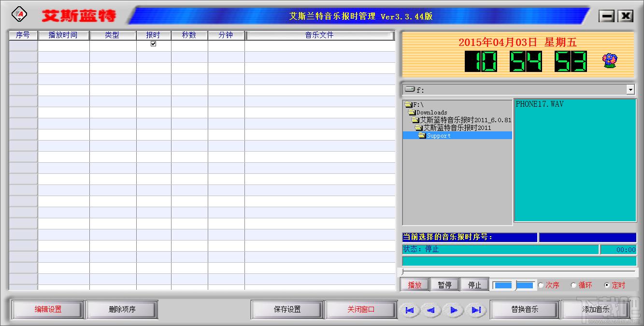This screenshot has height=326, width=644.
Task: Click the skip-to-last track icon
Action: pyautogui.click(x=476, y=310)
